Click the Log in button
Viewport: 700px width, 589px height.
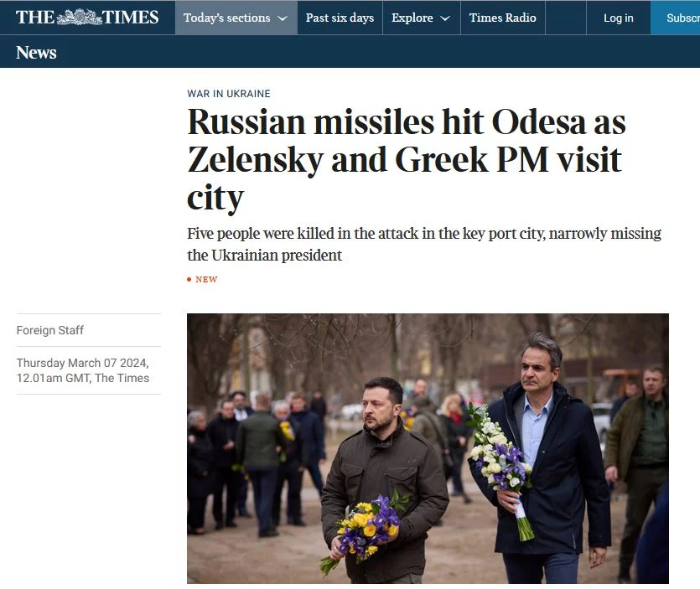[x=619, y=18]
